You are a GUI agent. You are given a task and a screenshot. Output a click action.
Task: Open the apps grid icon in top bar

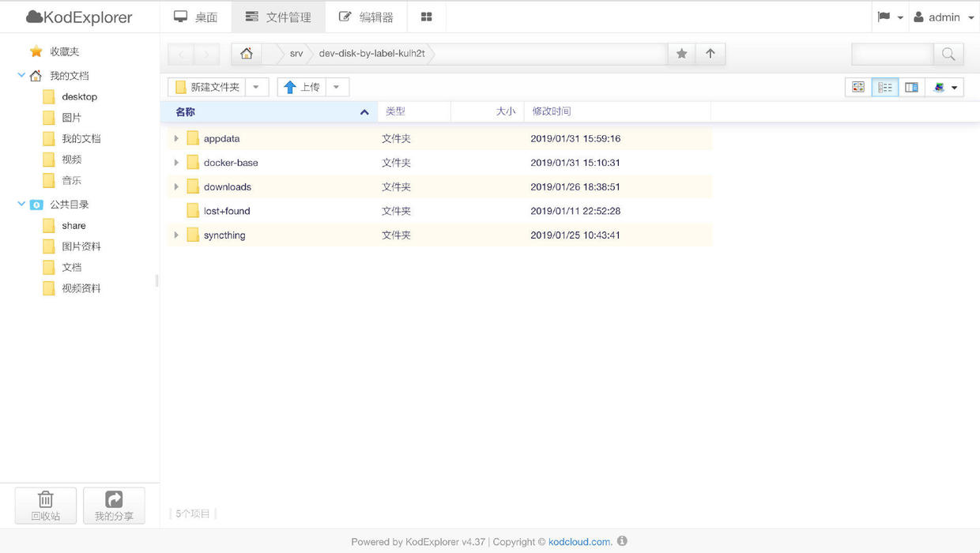427,17
